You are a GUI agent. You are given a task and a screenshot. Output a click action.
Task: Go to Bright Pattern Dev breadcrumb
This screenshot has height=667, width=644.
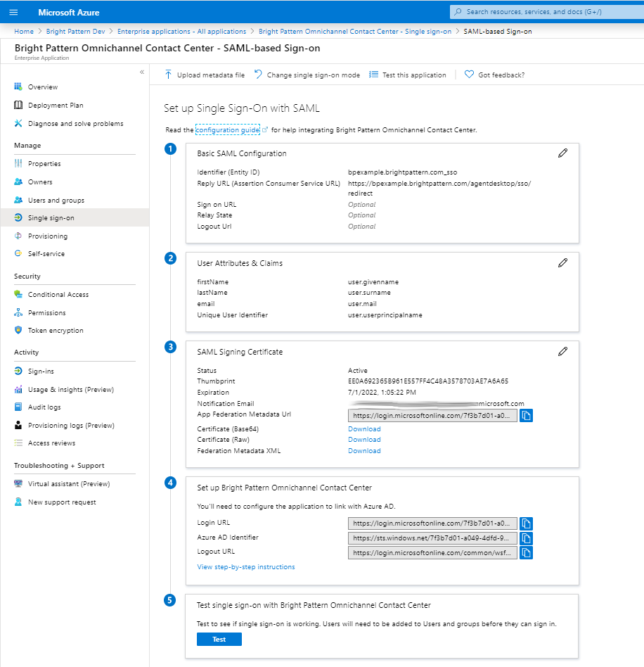coord(76,32)
